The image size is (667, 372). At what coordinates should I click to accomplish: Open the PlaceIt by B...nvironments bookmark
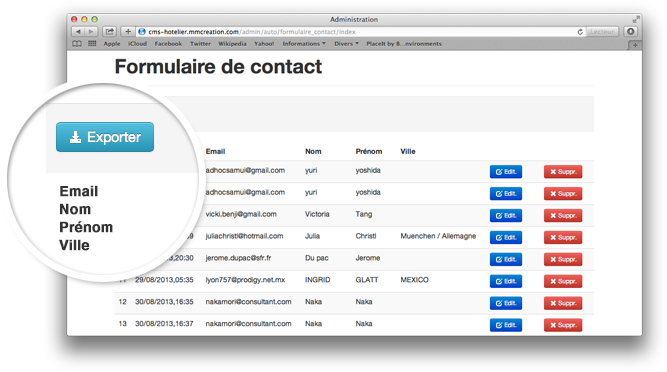point(404,44)
